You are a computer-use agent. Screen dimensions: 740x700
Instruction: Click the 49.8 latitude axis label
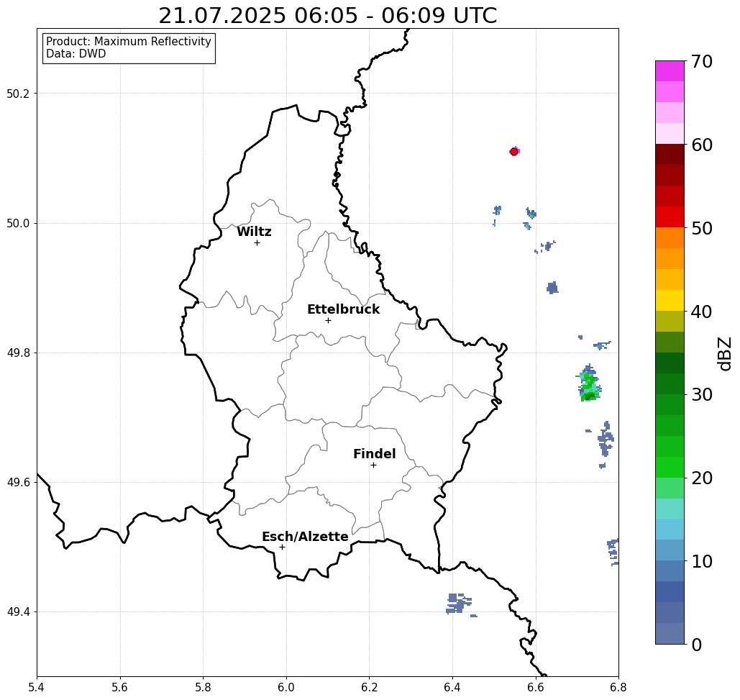18,353
